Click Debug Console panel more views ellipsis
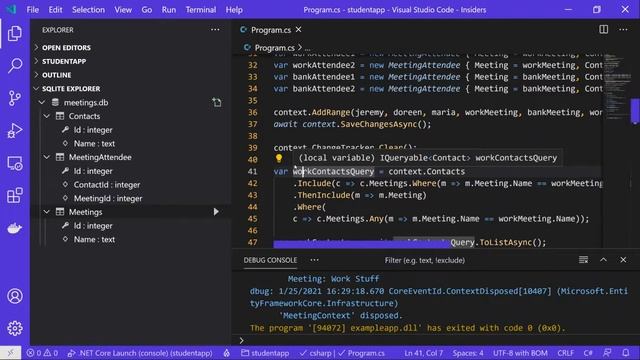 coord(314,260)
